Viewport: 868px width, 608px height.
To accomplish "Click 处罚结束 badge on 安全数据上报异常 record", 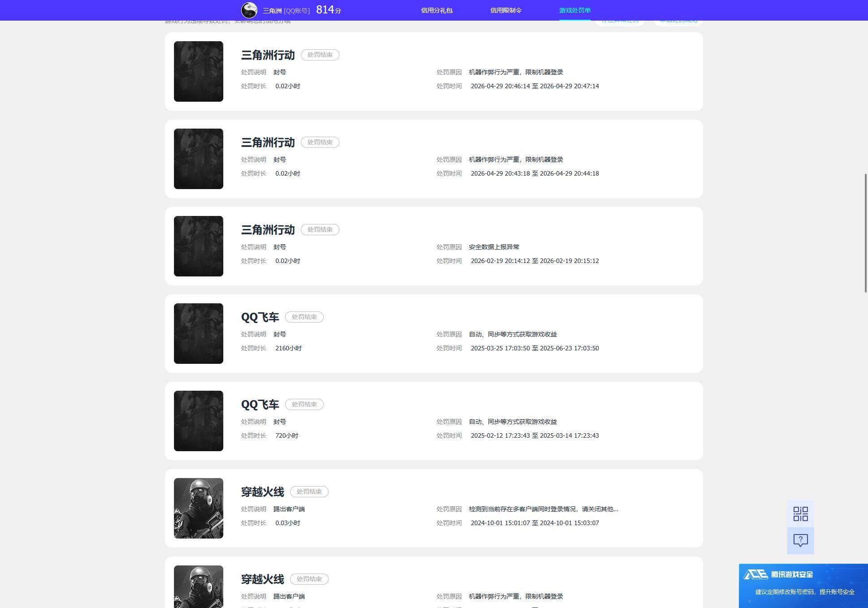I will coord(320,229).
